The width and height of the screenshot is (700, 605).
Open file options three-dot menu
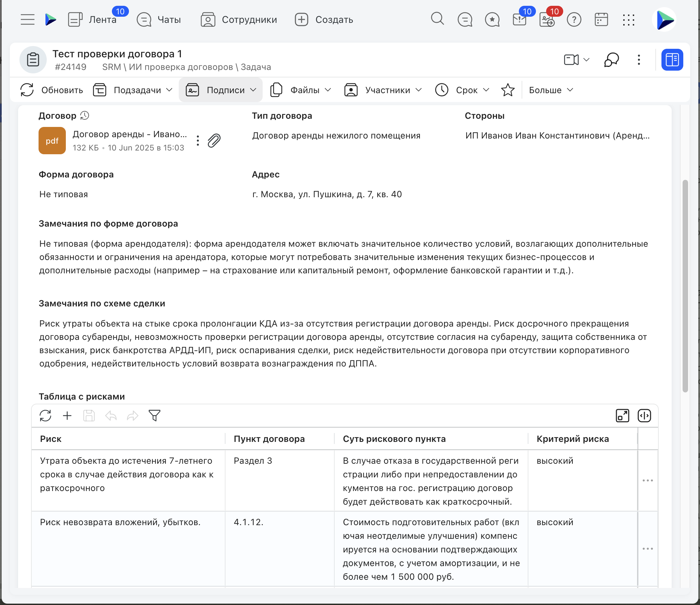[198, 141]
